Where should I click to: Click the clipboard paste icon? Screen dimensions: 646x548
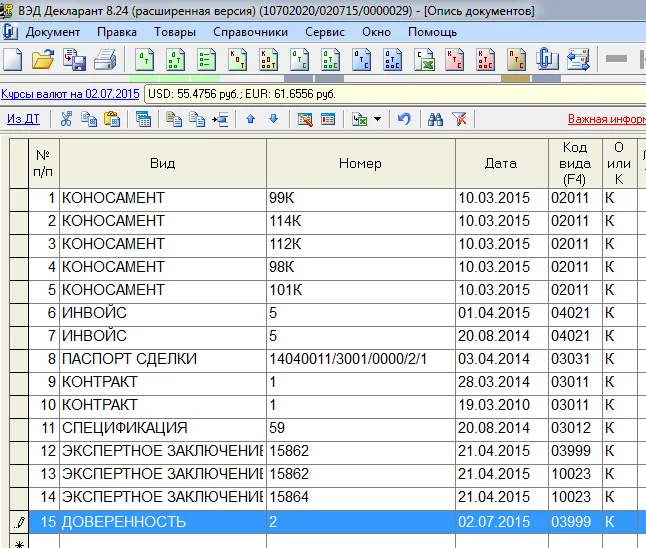pyautogui.click(x=112, y=119)
